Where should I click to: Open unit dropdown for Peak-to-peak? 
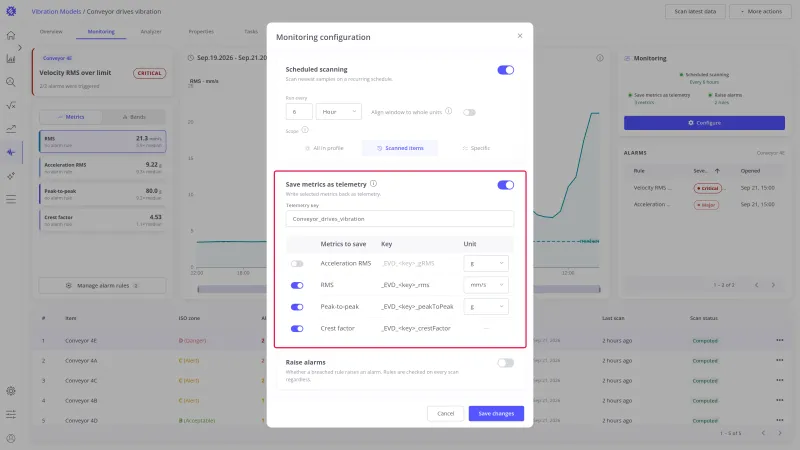tap(486, 307)
